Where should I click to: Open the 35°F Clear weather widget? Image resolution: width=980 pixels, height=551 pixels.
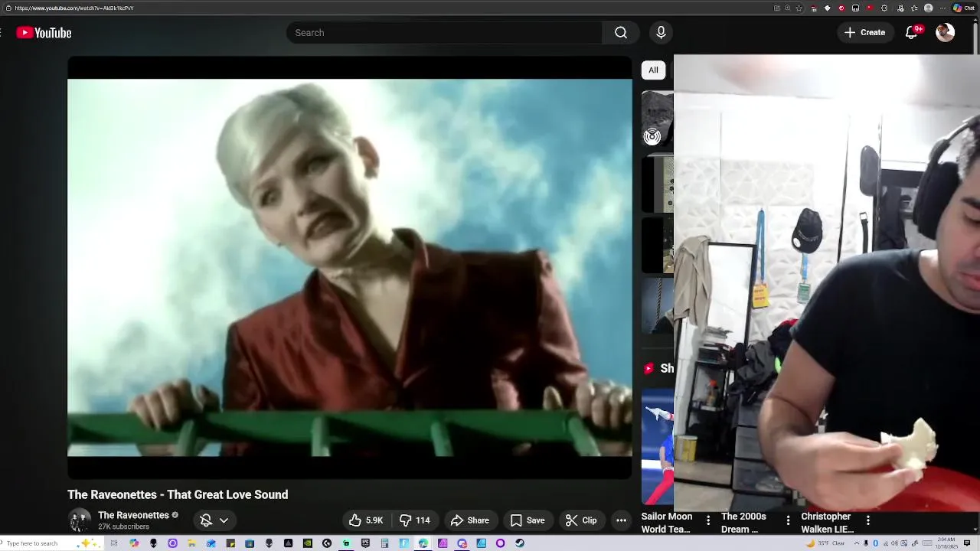click(825, 543)
